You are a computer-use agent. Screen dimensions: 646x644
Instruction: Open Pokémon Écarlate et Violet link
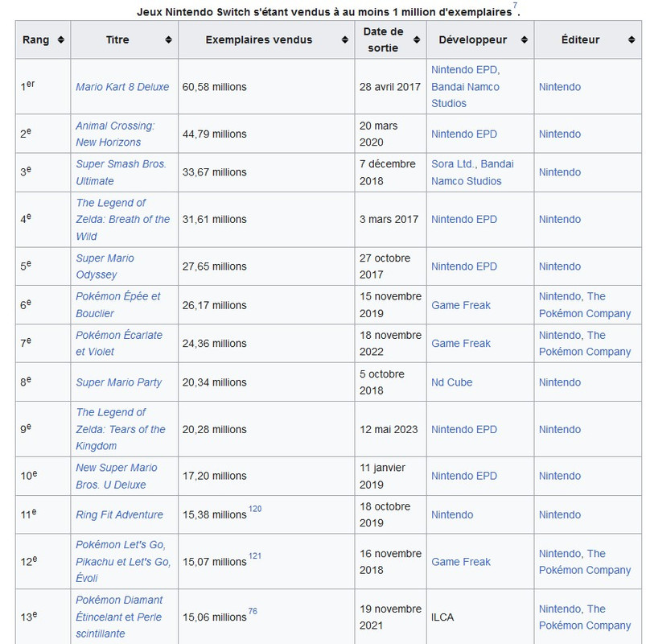pyautogui.click(x=119, y=344)
